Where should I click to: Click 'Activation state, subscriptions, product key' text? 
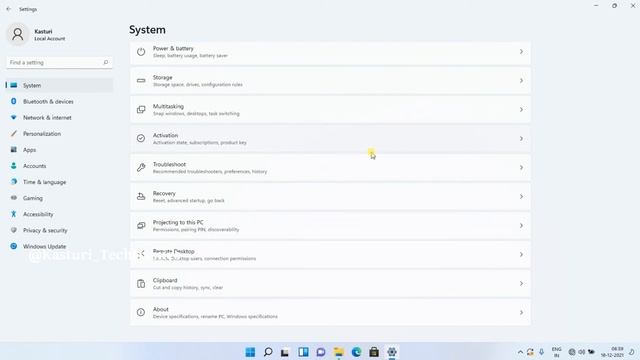[x=200, y=143]
